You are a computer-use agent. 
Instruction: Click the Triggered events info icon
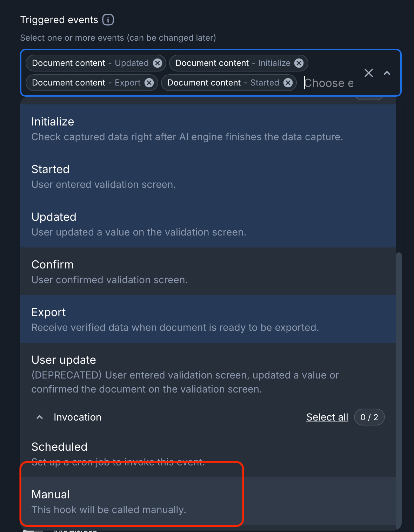point(108,20)
